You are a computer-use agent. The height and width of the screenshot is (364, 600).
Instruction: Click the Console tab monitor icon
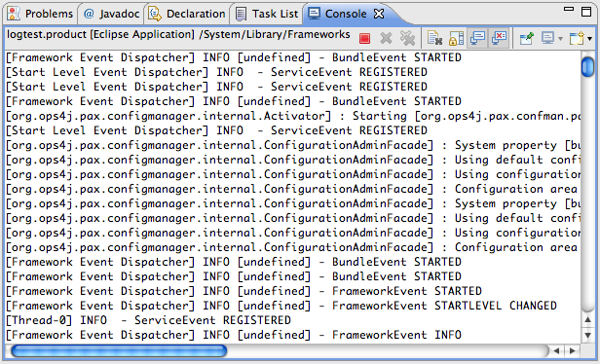coord(315,14)
